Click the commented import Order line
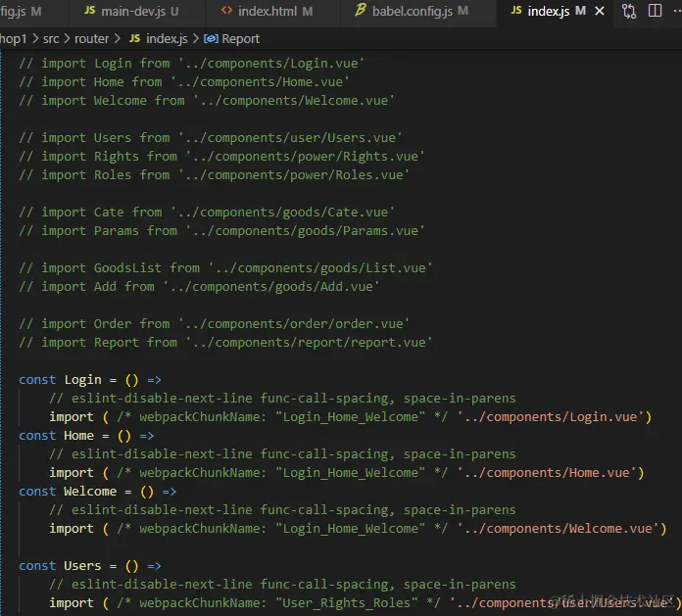 pyautogui.click(x=214, y=324)
